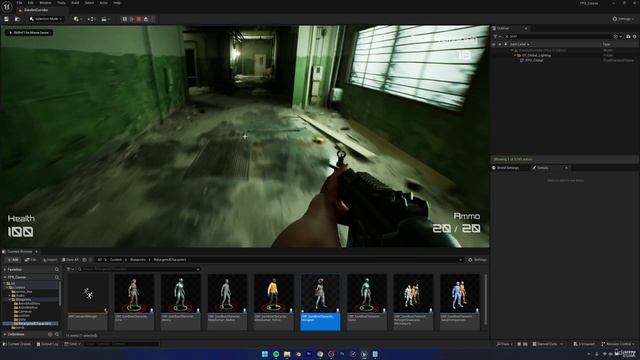Click the Unreal Engine logo icon
Viewport: 640px width, 360px height.
(7, 7)
